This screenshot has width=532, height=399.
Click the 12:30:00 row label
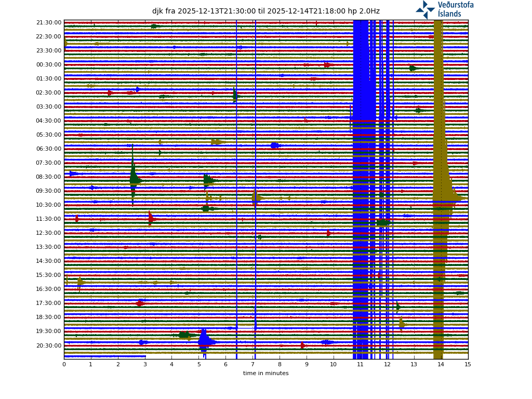tap(49, 233)
